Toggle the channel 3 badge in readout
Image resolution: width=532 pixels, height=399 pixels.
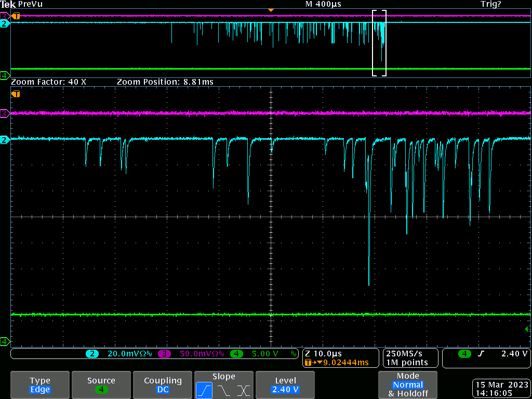pos(164,354)
